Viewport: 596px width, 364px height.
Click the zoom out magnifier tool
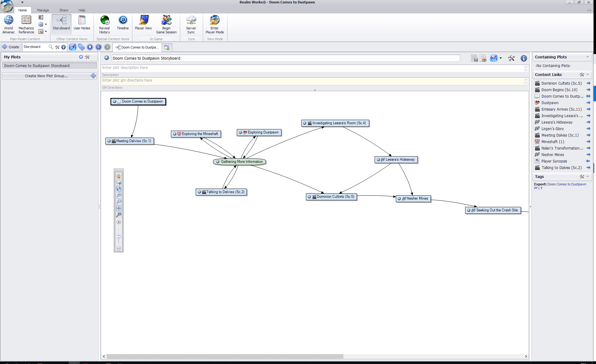pos(119,202)
